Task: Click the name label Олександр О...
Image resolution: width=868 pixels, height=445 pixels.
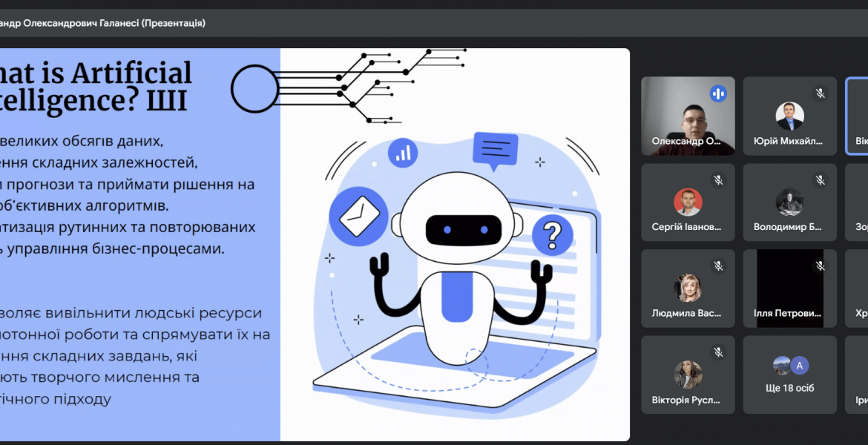Action: [686, 141]
